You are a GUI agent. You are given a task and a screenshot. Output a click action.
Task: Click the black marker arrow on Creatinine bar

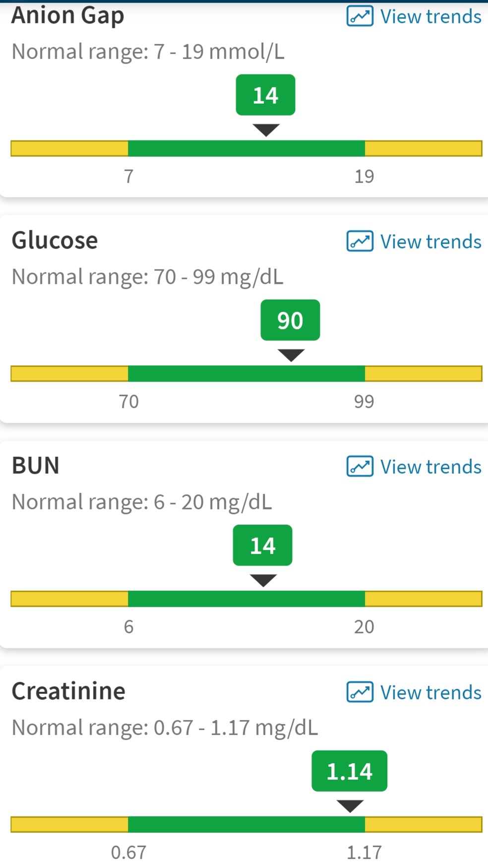(350, 806)
